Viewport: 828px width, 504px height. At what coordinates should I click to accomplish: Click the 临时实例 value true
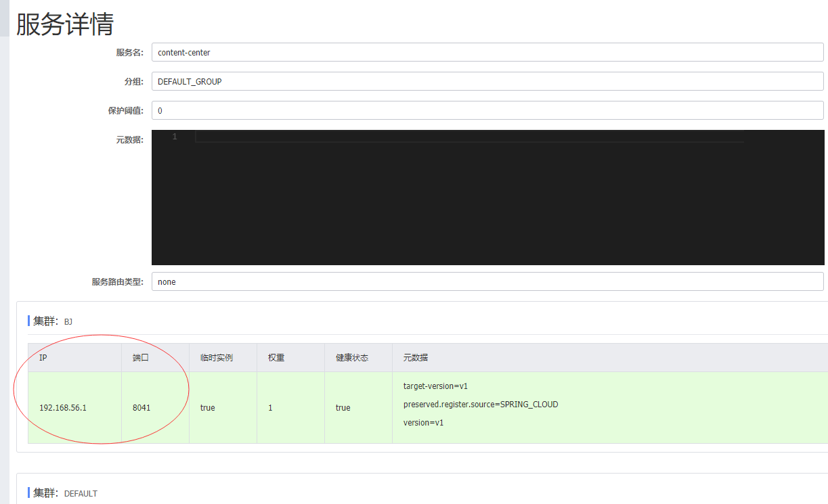click(208, 408)
